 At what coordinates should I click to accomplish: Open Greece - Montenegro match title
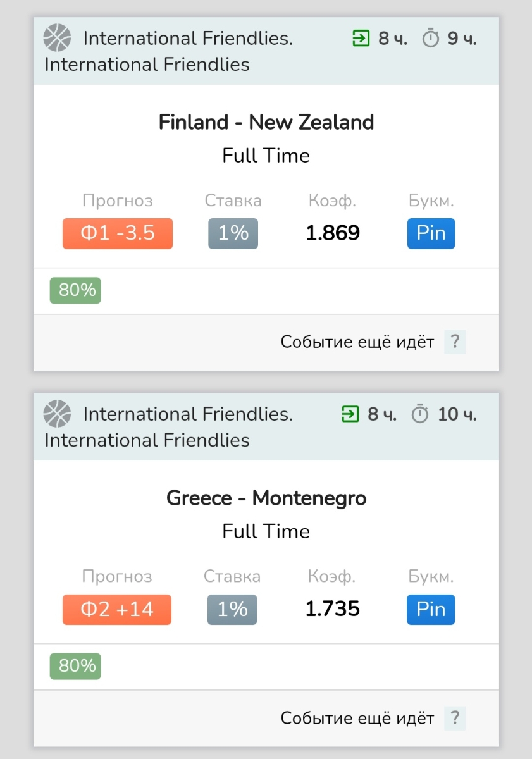(266, 498)
